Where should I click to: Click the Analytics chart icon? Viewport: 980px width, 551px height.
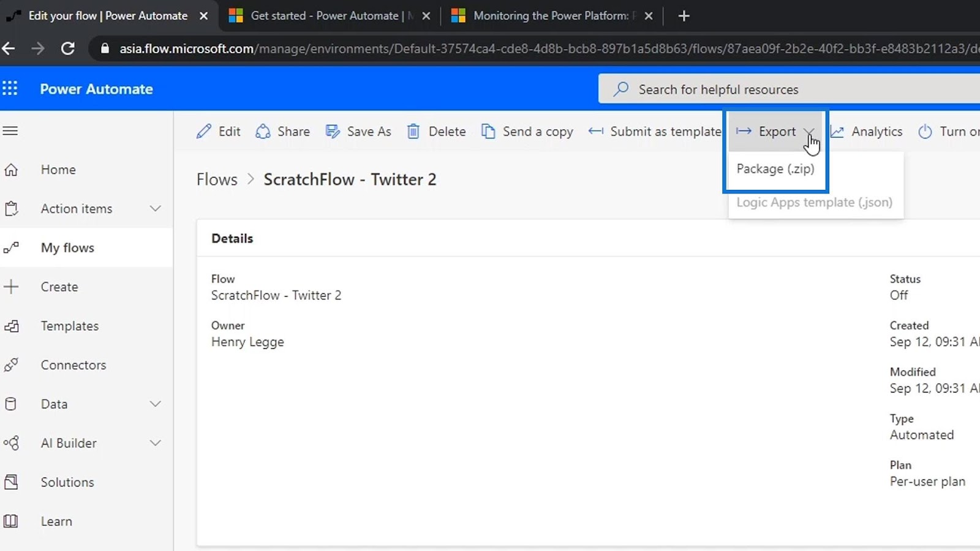(x=837, y=132)
